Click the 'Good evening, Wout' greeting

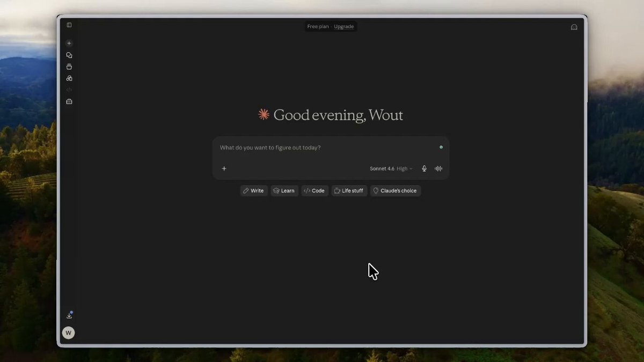pos(338,115)
